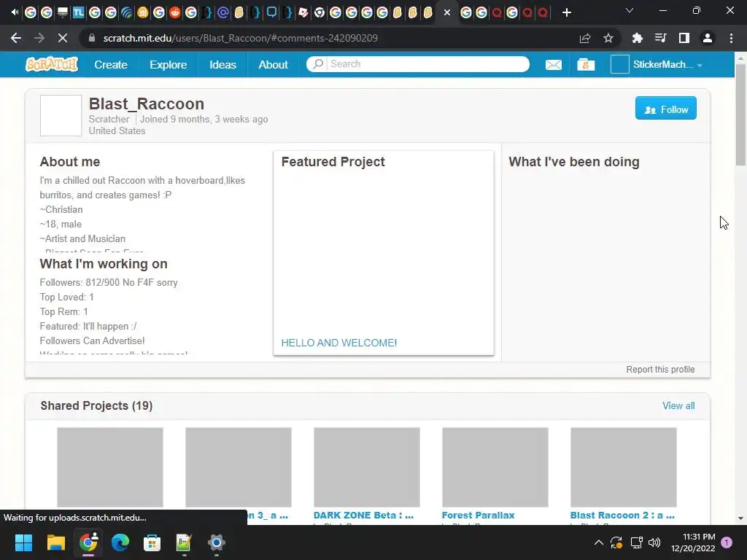Screen dimensions: 747x560
Task: Open Forest Parallax project link
Action: (x=478, y=516)
